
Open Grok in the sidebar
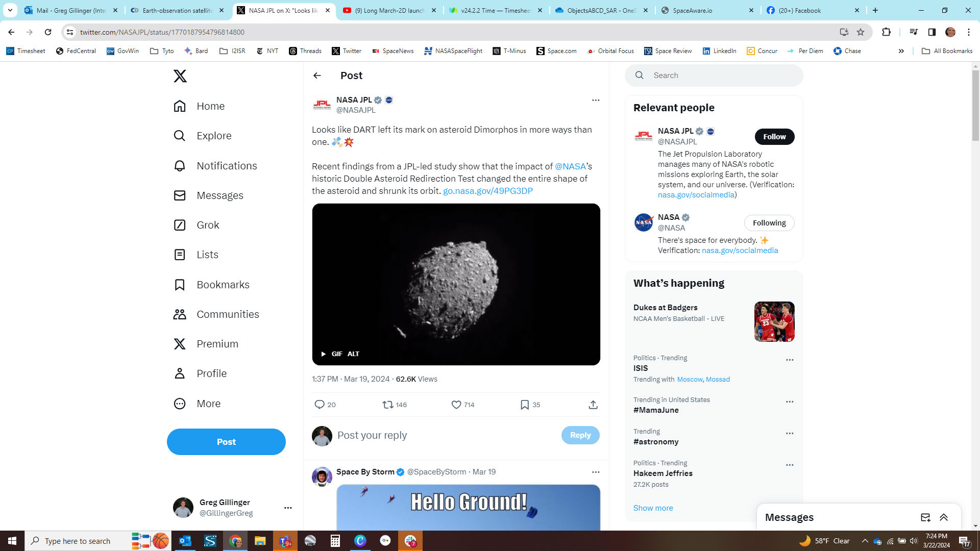click(197, 225)
